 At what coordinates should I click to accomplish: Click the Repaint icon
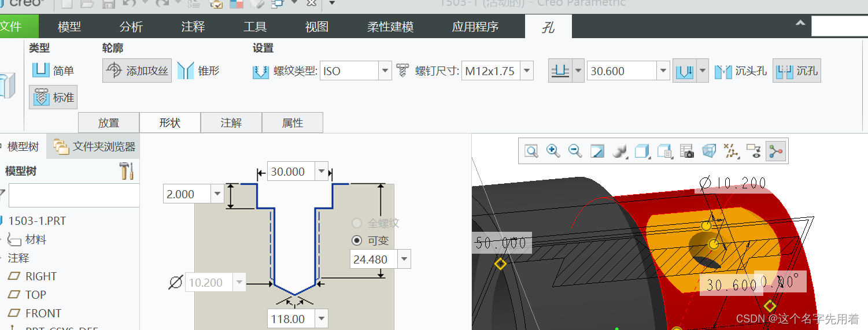pyautogui.click(x=597, y=151)
